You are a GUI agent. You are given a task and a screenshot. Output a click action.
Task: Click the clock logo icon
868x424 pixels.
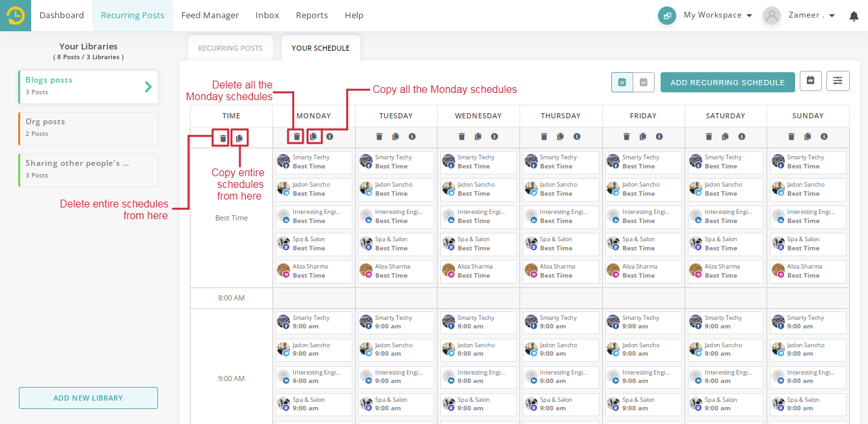click(x=16, y=16)
